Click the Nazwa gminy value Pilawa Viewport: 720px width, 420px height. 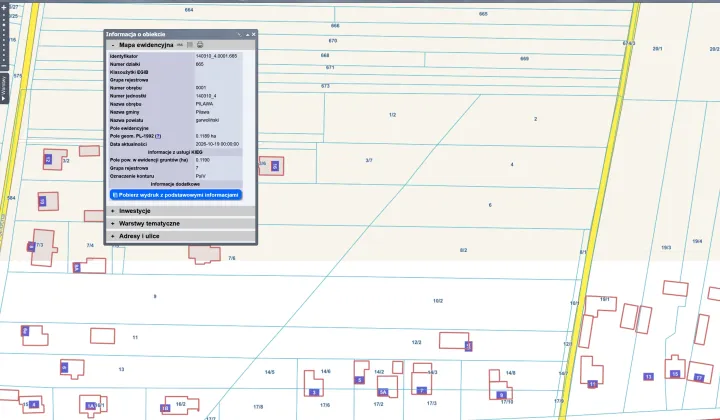pyautogui.click(x=202, y=112)
